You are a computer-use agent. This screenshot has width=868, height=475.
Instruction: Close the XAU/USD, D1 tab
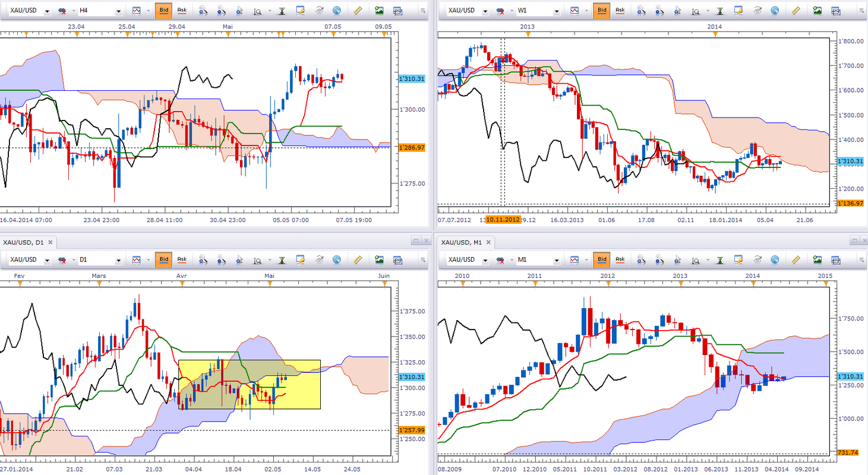click(50, 242)
